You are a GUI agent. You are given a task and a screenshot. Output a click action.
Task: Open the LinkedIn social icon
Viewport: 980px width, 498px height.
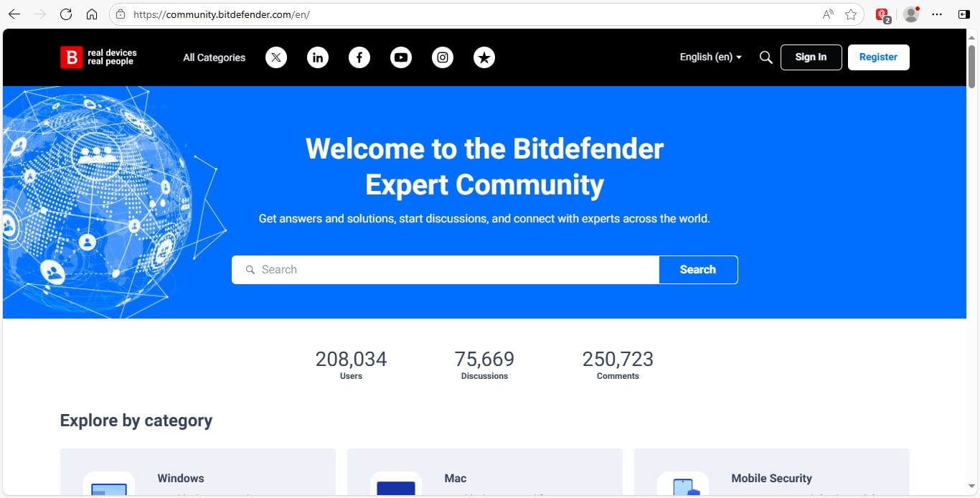(318, 57)
